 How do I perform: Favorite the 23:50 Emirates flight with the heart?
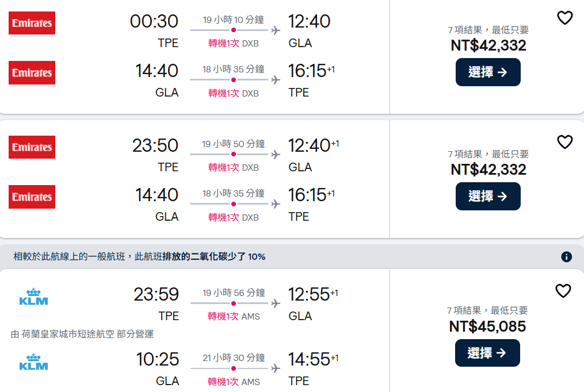[565, 142]
